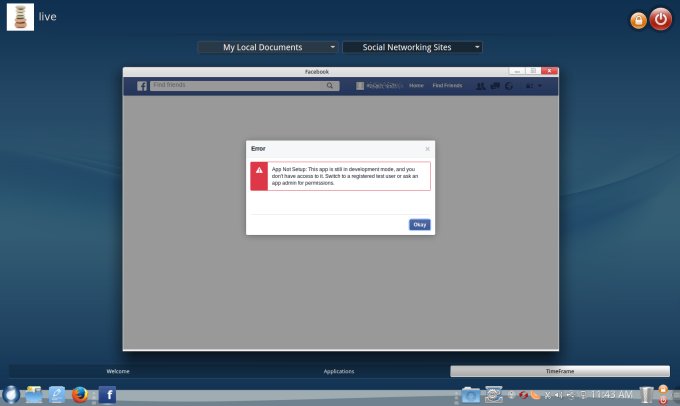Click the Okay button in Error dialog
680x406 pixels.
pyautogui.click(x=419, y=225)
